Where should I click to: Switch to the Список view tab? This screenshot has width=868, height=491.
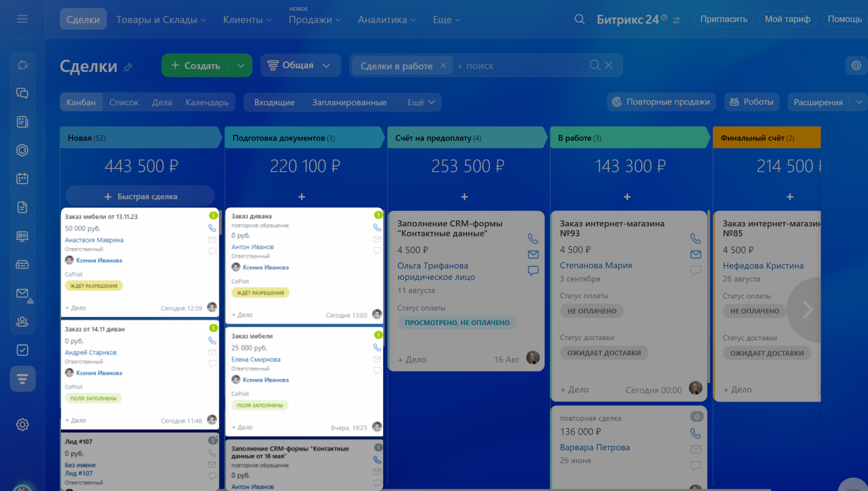(x=123, y=103)
